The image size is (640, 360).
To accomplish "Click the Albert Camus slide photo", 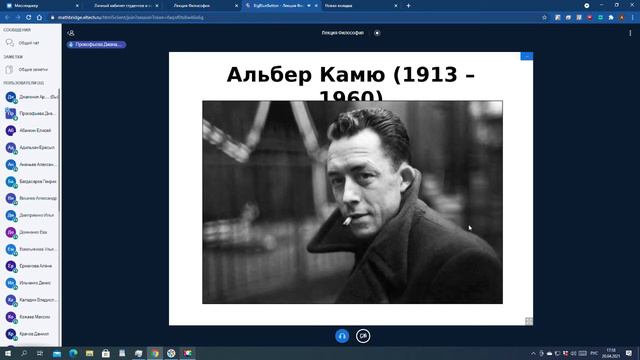I will pyautogui.click(x=352, y=202).
